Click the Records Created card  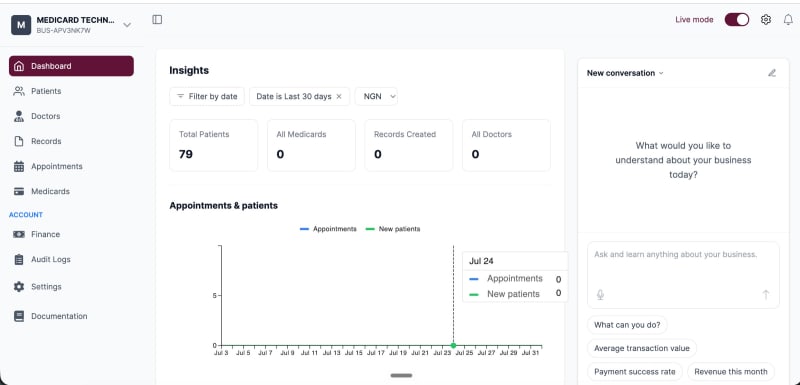[409, 145]
